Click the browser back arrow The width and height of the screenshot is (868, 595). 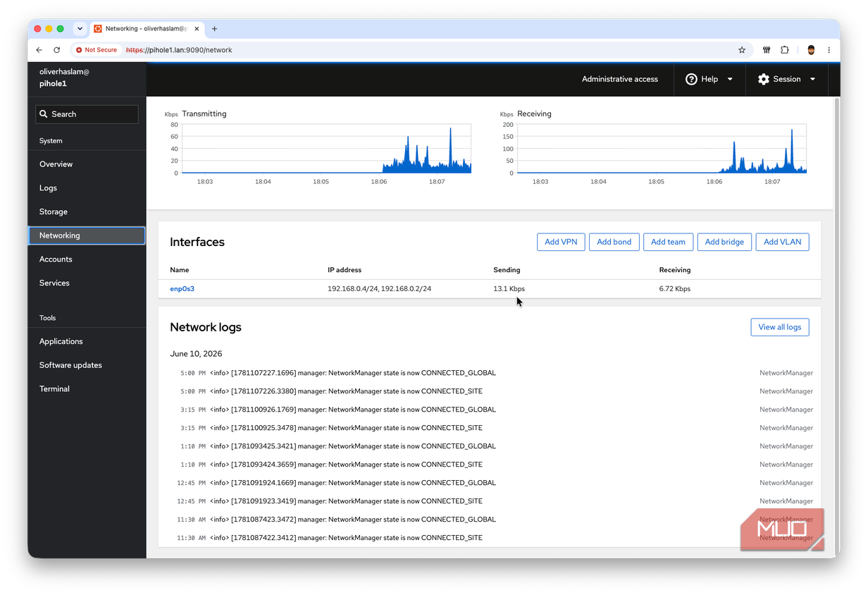[39, 50]
